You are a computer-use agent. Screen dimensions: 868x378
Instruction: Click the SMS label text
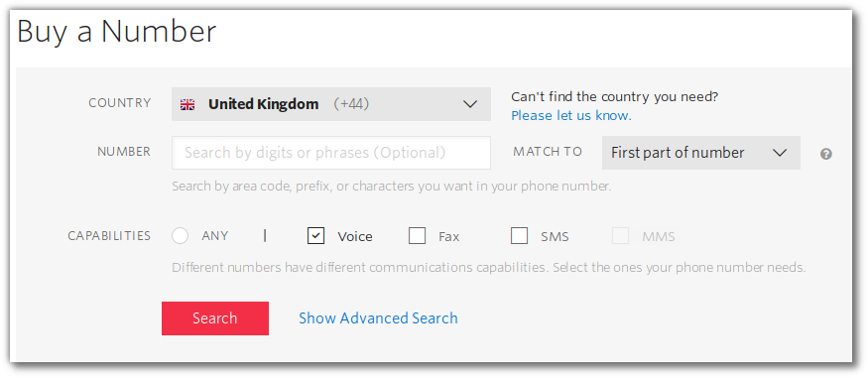(x=555, y=237)
